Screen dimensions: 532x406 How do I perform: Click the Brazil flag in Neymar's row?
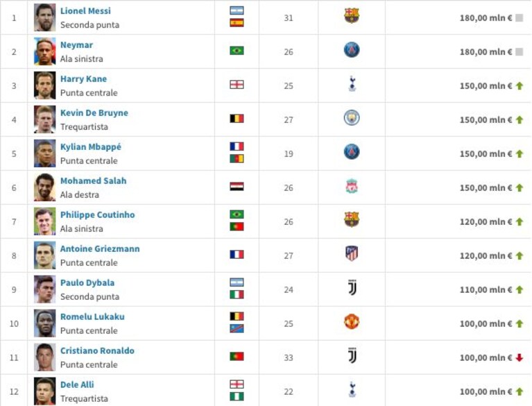(237, 51)
